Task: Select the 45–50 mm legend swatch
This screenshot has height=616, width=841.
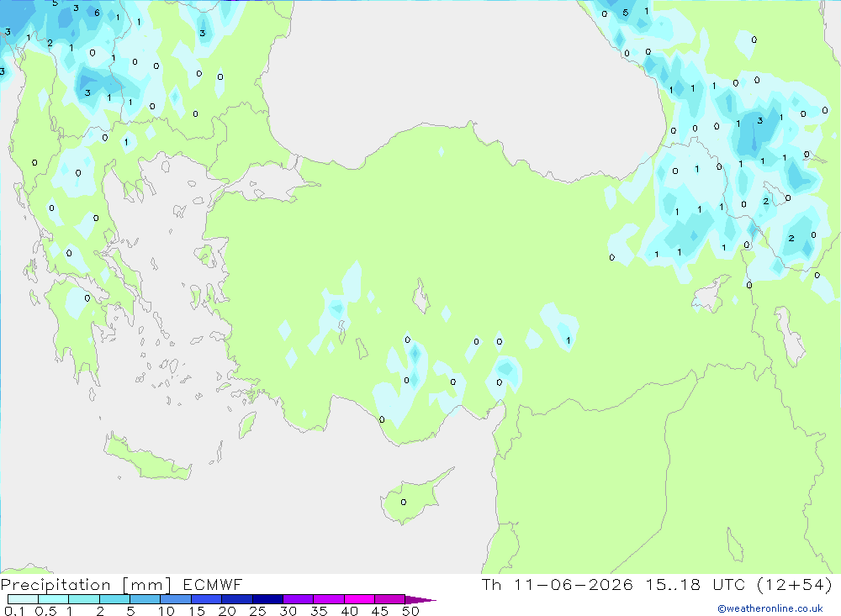Action: click(x=390, y=599)
